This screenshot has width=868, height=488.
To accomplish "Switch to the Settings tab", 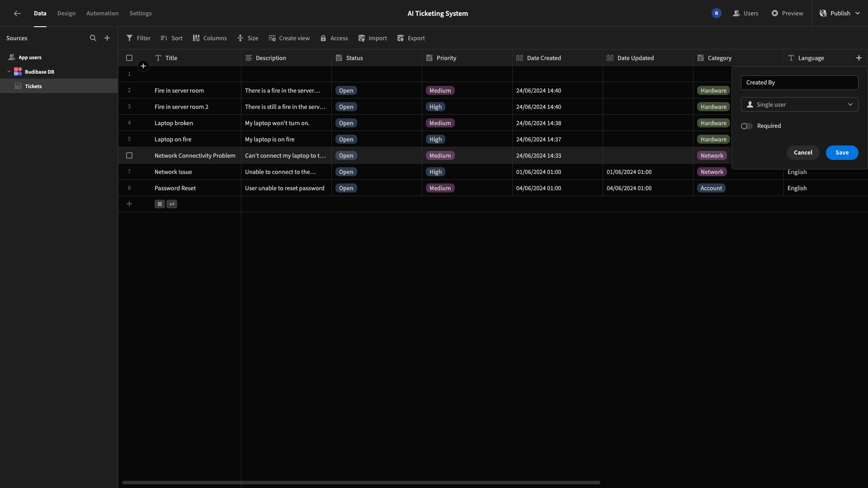I will [141, 14].
